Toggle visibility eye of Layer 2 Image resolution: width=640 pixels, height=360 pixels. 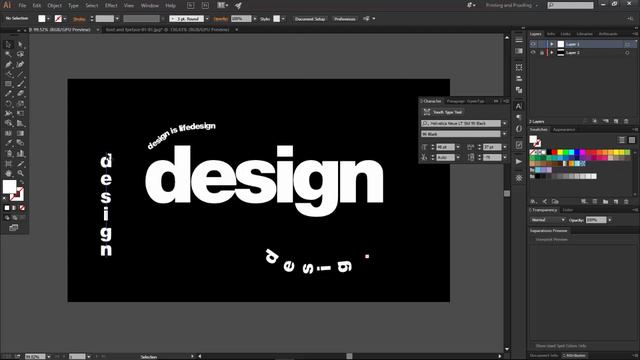[x=533, y=53]
